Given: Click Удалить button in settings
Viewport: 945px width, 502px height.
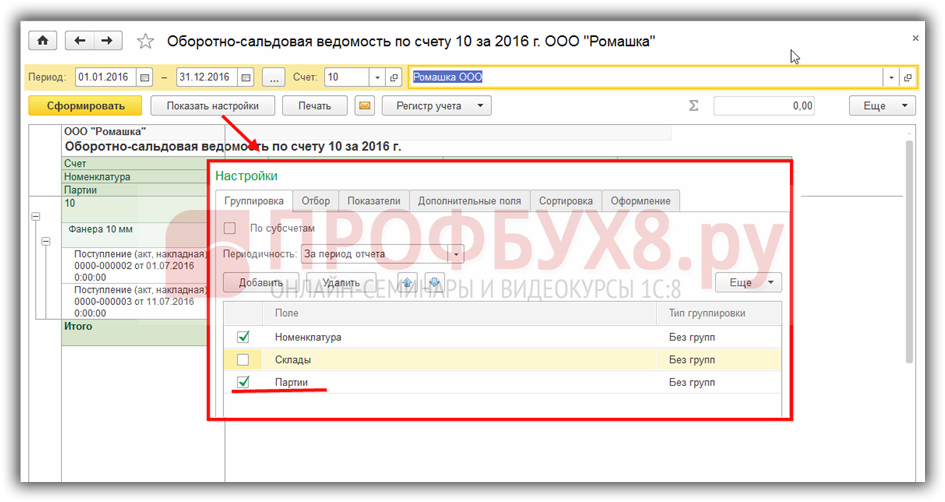Looking at the screenshot, I should [341, 283].
